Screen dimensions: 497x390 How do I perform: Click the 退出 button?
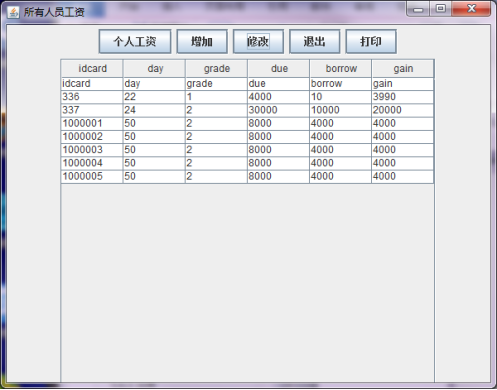pos(315,41)
